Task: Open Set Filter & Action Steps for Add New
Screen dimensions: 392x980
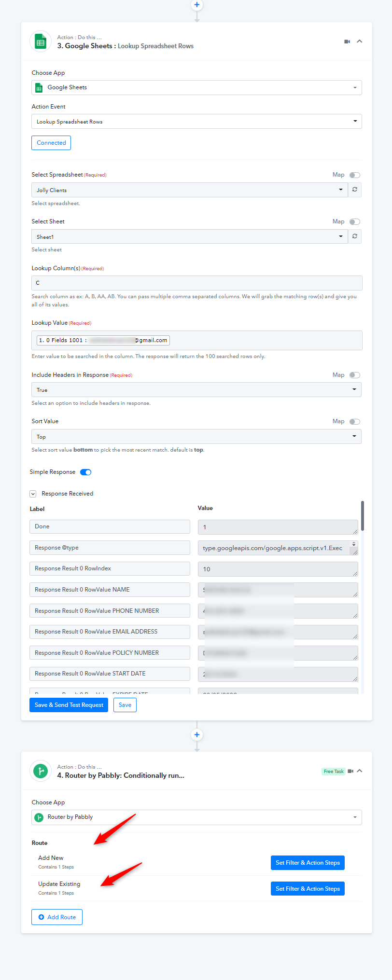Action: 308,863
